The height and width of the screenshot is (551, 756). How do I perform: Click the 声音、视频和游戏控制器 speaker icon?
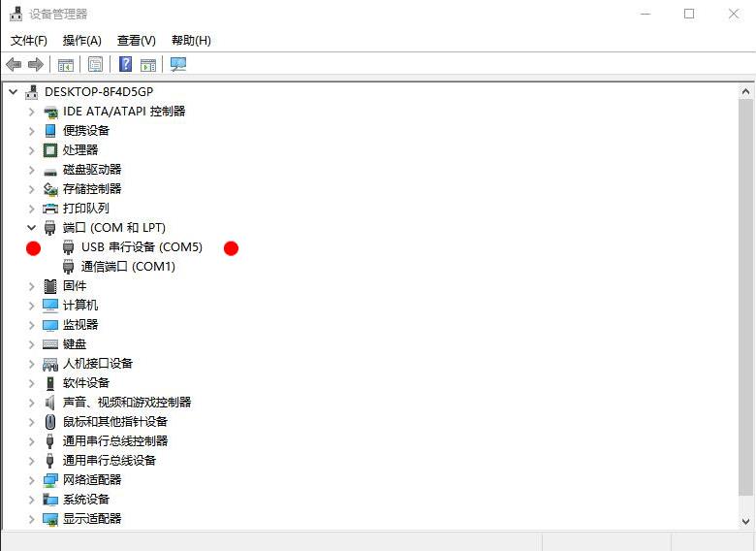pos(50,403)
